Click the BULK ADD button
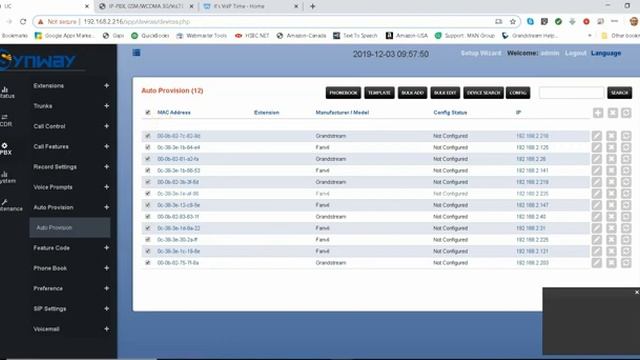 tap(413, 93)
